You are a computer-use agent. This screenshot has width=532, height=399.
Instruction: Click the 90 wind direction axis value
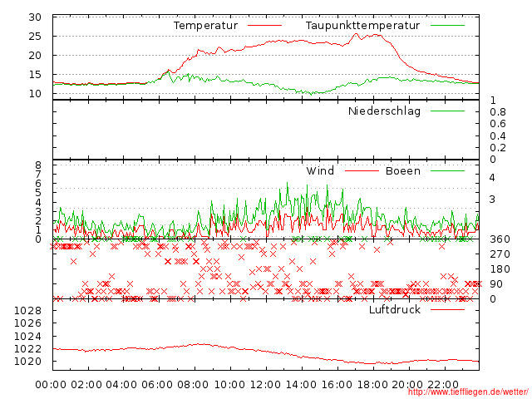tap(496, 284)
